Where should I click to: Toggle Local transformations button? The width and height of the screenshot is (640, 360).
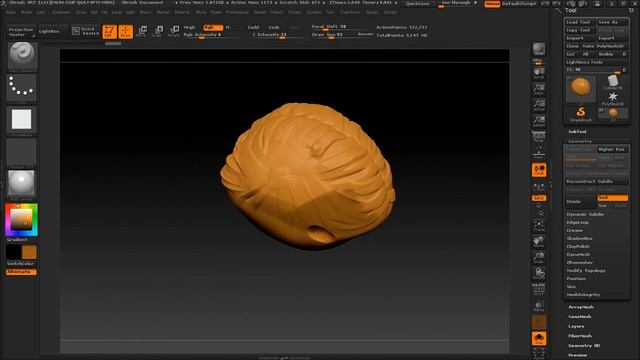pyautogui.click(x=539, y=170)
